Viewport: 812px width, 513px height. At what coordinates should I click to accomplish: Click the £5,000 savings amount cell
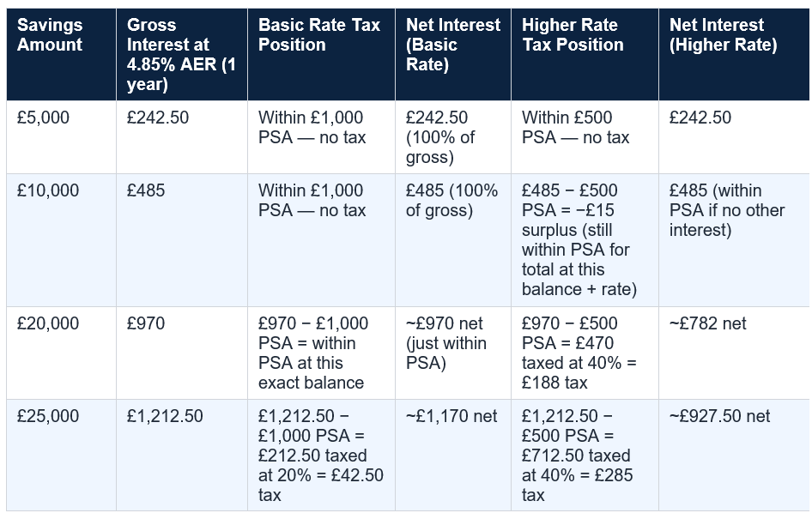(61, 136)
